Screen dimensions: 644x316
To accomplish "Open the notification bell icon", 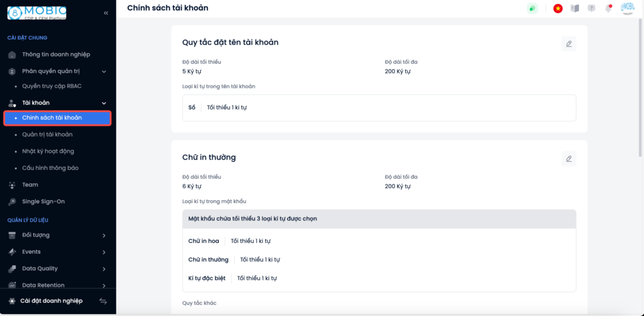I will pos(608,8).
